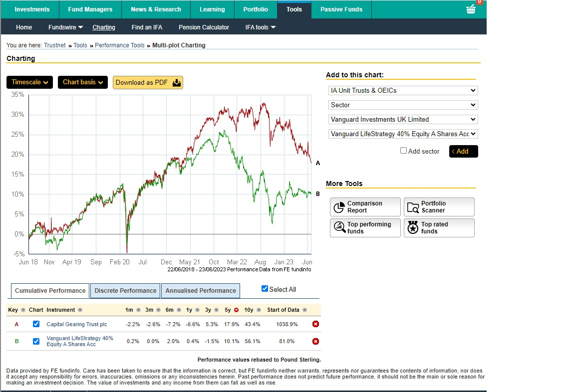Open the Comparison Report tool
The image size is (575, 392).
[x=365, y=207]
